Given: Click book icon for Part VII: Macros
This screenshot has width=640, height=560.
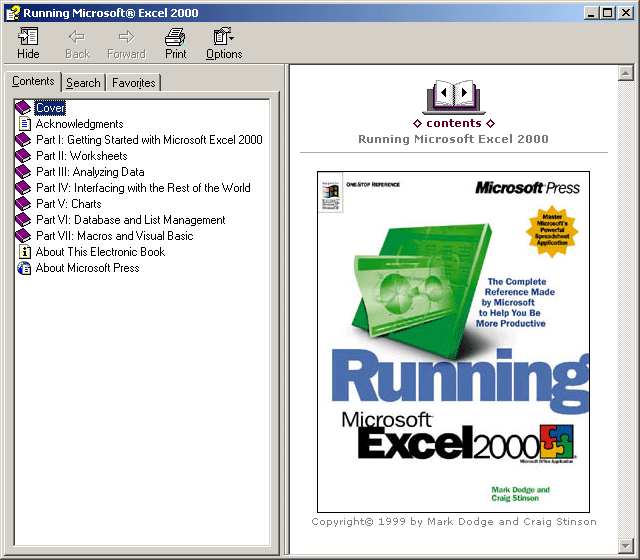Looking at the screenshot, I should [x=23, y=235].
